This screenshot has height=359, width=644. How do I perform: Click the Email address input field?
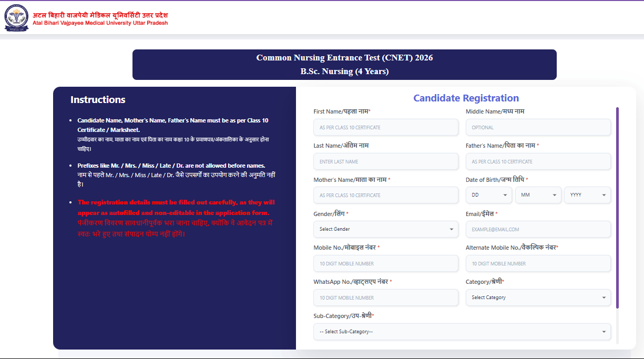tap(538, 229)
